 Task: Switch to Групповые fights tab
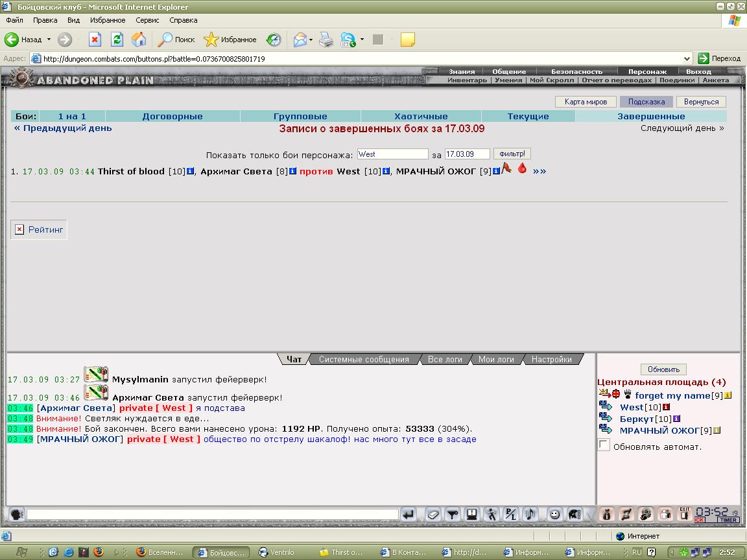click(300, 116)
